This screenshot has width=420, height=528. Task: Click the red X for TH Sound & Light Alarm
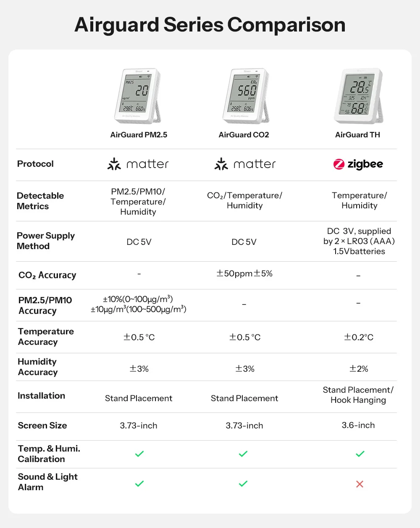tap(360, 484)
